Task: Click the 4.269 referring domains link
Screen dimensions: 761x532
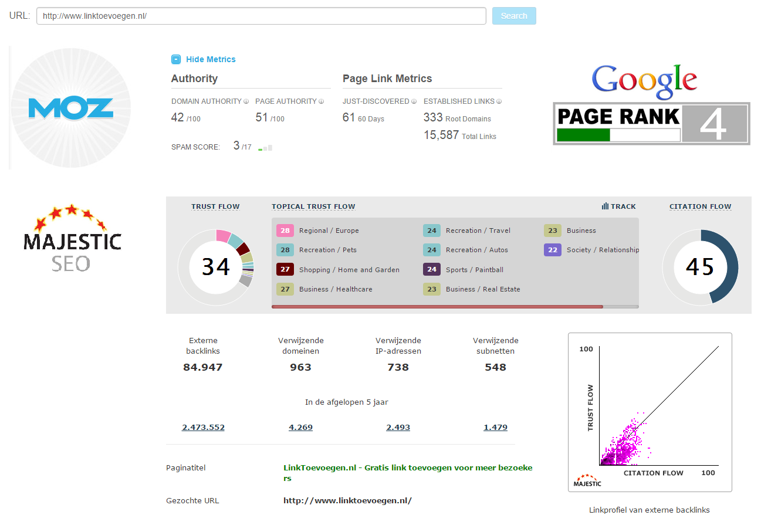Action: point(300,428)
